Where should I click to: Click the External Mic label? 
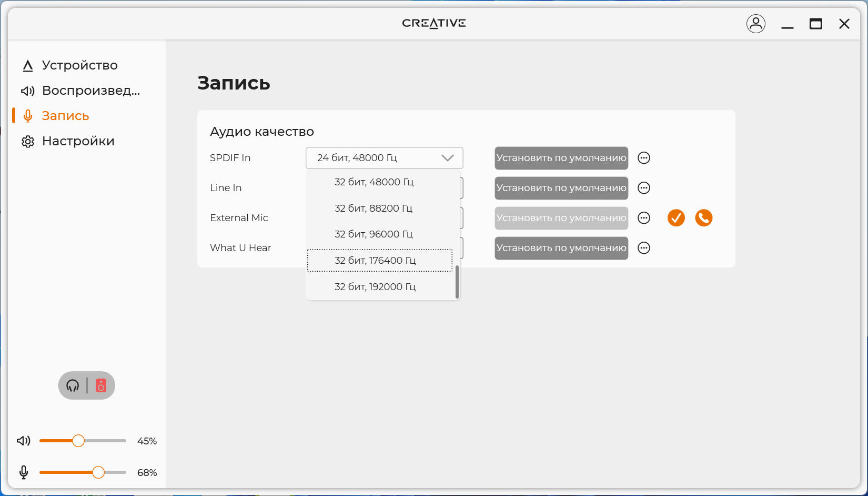239,218
